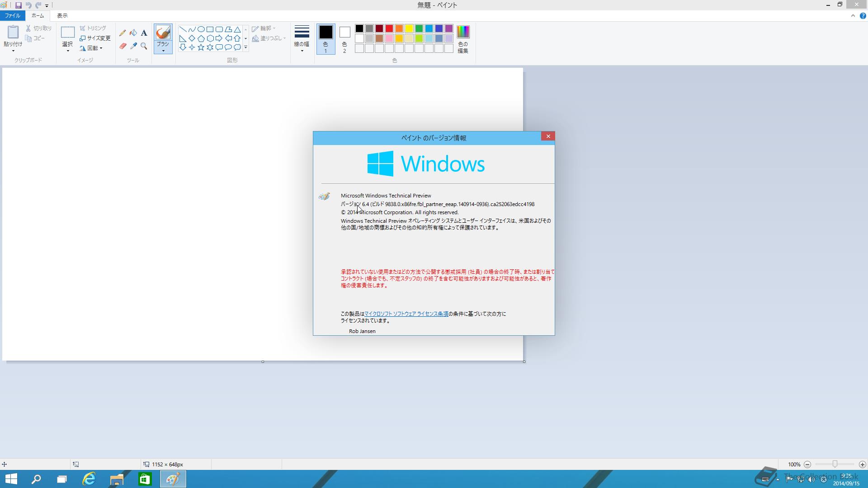Launch Internet Explorer from taskbar
The image size is (868, 488).
(89, 479)
